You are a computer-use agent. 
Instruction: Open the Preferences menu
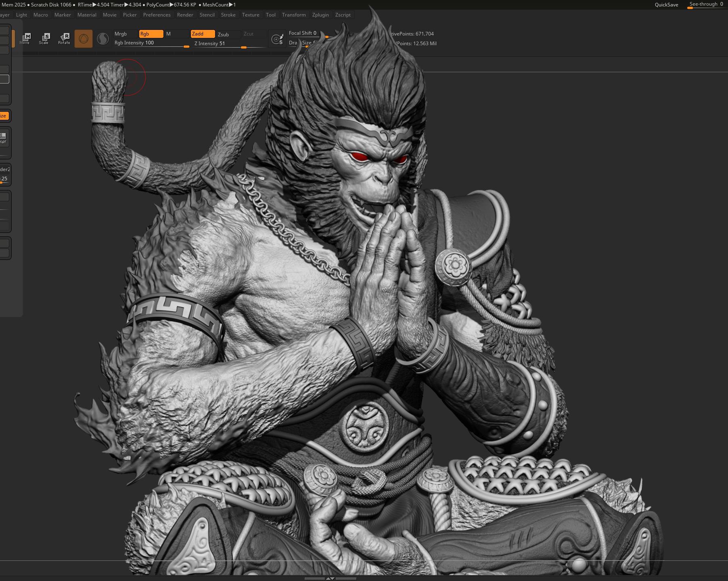point(157,15)
